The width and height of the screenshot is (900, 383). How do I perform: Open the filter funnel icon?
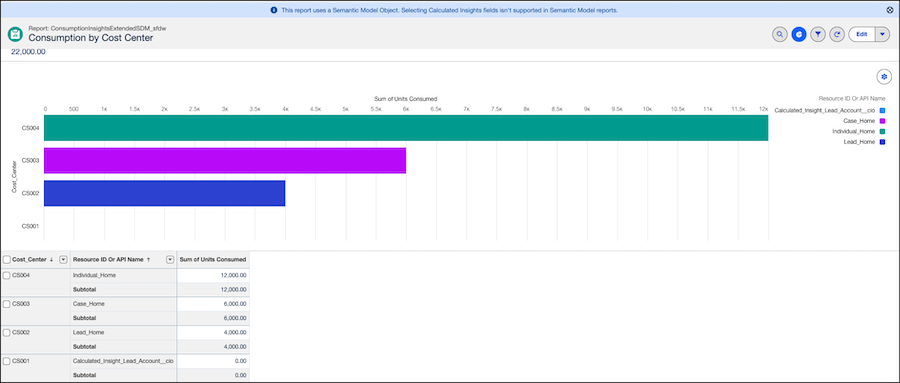pos(818,34)
